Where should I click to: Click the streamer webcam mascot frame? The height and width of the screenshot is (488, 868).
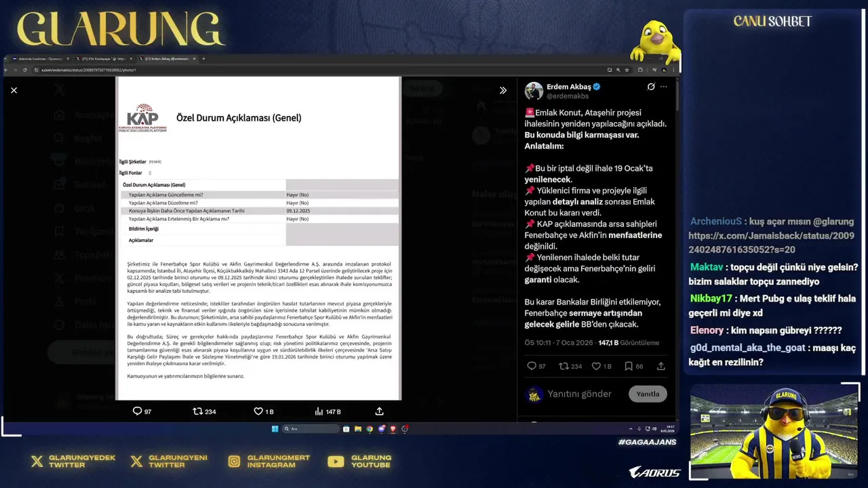[774, 431]
